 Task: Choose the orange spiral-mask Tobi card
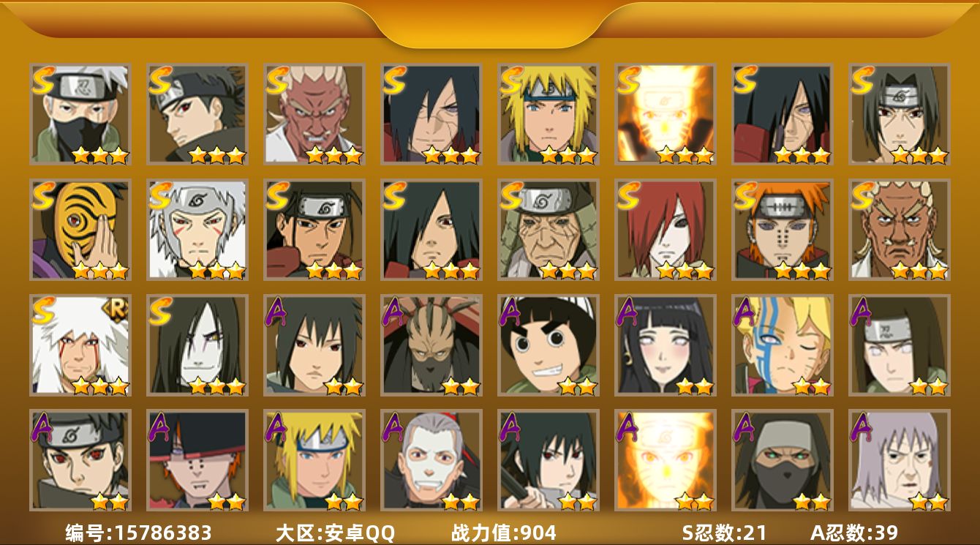[80, 229]
